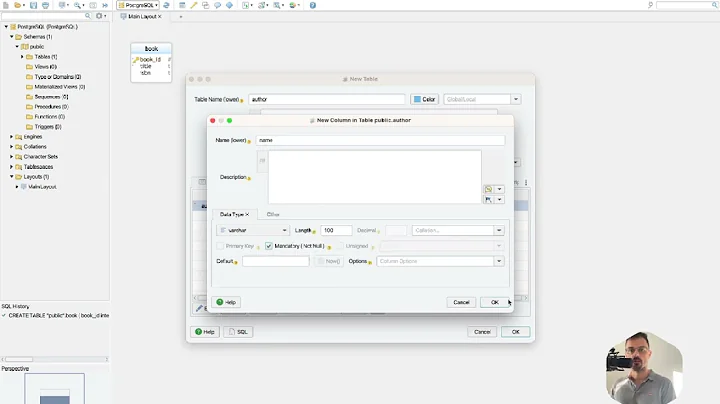Click the refresh icon beside PostgreSQL dropdown
This screenshot has width=720, height=404.
(166, 5)
